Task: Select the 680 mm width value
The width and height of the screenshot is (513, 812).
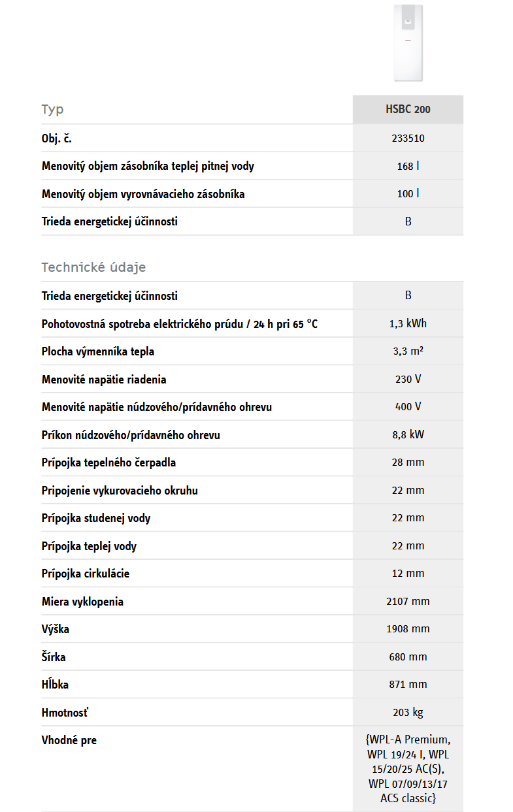Action: pyautogui.click(x=408, y=657)
